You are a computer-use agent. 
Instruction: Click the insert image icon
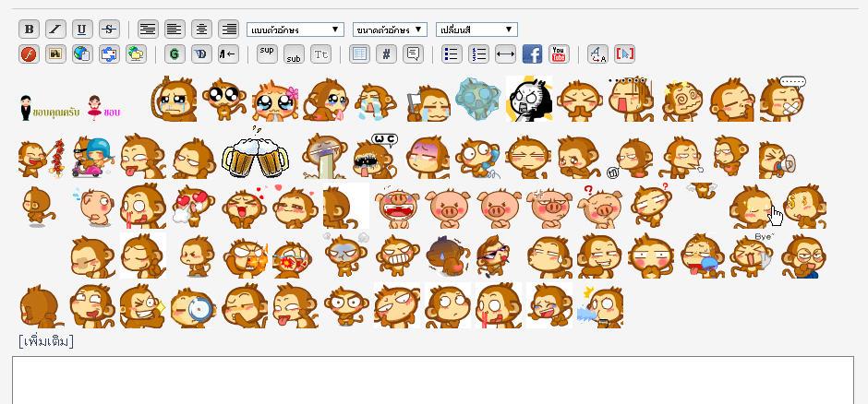56,54
